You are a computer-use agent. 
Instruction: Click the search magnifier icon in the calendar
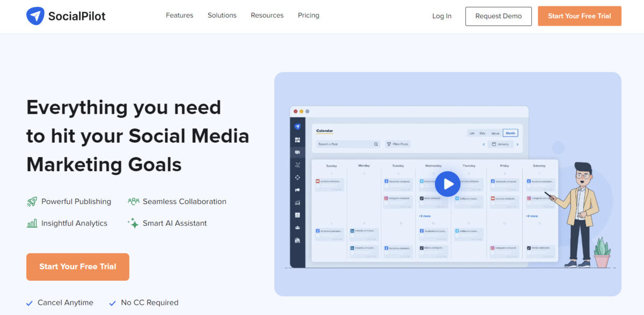pyautogui.click(x=376, y=144)
